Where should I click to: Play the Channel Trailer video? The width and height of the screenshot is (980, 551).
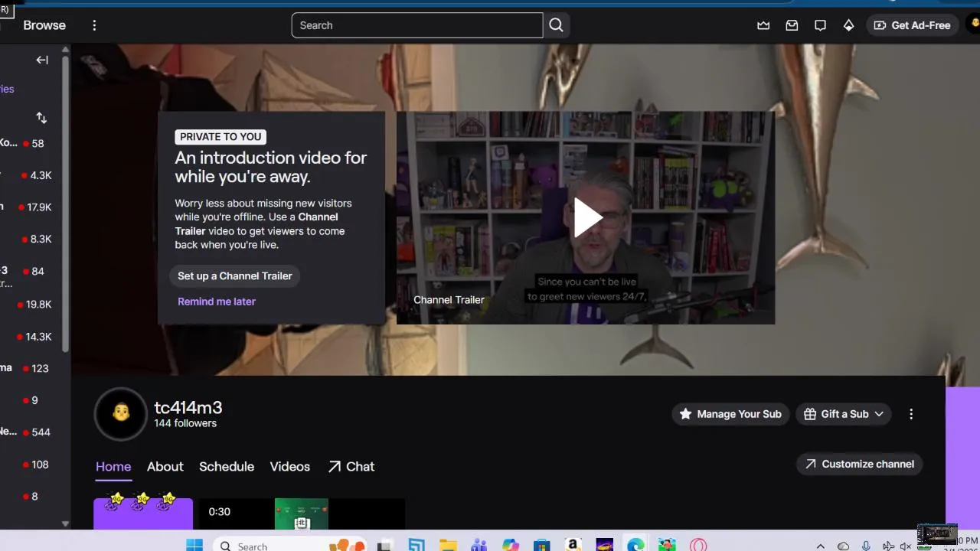click(x=586, y=217)
